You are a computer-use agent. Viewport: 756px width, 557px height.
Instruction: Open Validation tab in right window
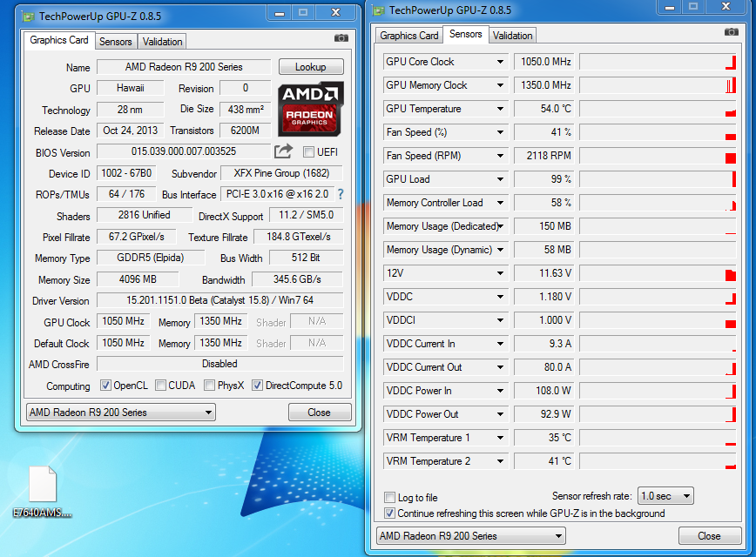pos(512,36)
